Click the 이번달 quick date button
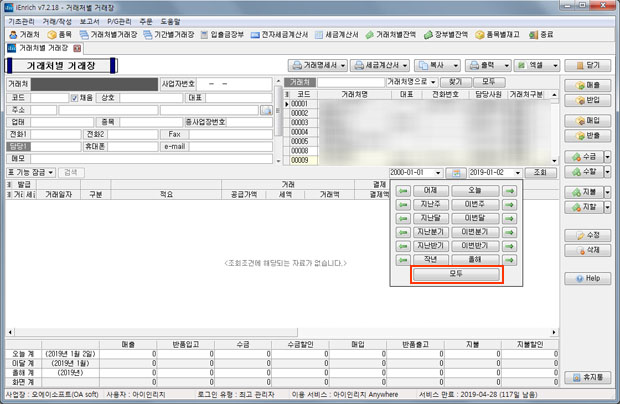 (x=474, y=217)
